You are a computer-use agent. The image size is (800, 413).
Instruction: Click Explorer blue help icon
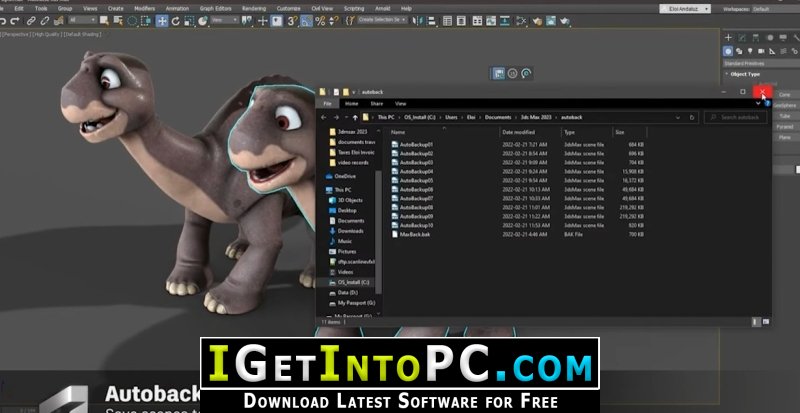(767, 104)
